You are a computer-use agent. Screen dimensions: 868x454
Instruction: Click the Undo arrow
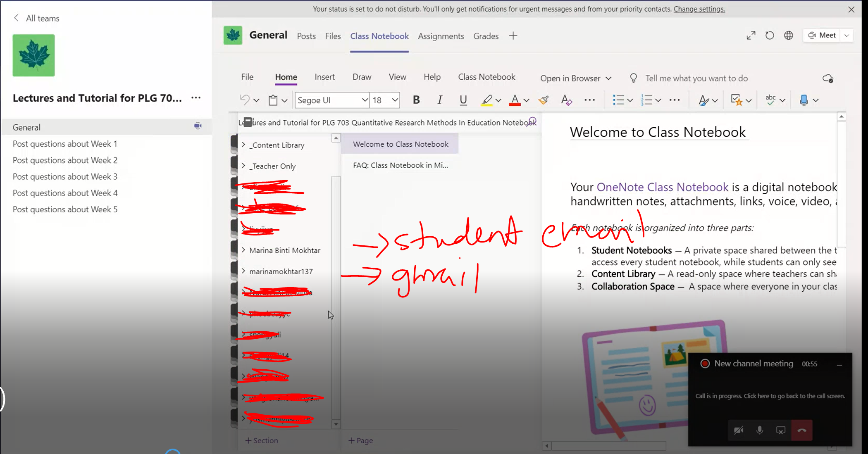coord(245,100)
